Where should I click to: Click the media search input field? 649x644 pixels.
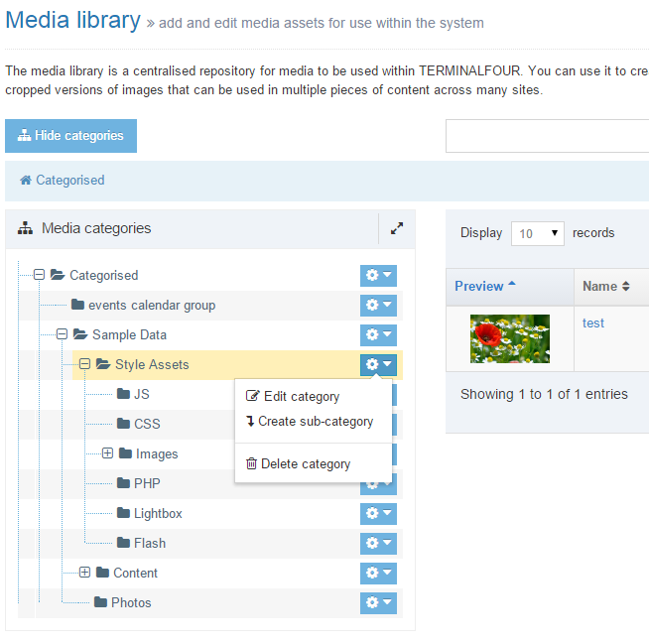[x=547, y=136]
